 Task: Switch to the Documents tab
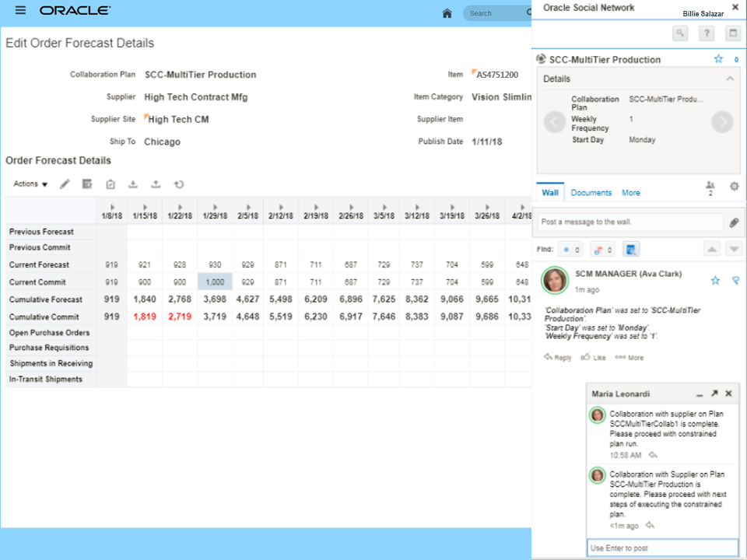pyautogui.click(x=591, y=193)
